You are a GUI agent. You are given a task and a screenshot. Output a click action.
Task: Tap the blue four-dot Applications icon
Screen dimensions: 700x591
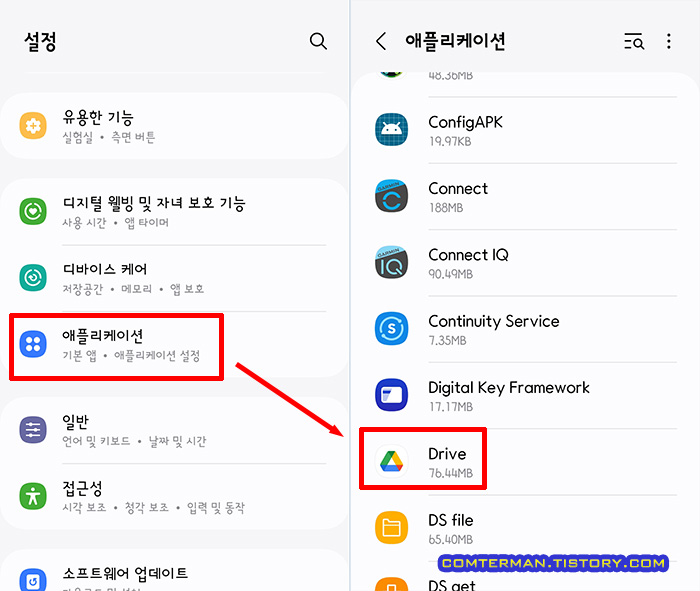pos(33,344)
